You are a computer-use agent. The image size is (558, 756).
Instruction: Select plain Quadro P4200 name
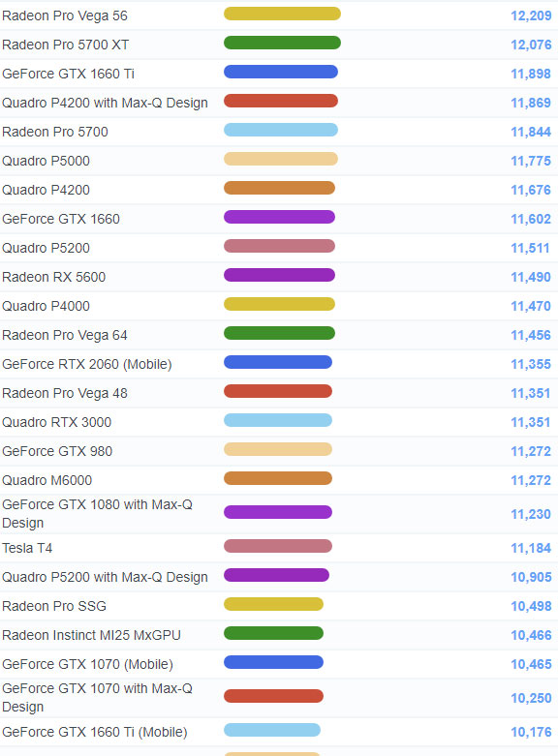46,190
